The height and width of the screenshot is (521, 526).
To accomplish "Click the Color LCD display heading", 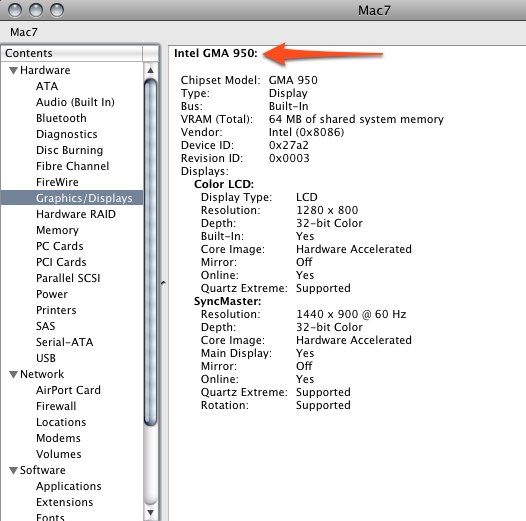I will pyautogui.click(x=224, y=184).
